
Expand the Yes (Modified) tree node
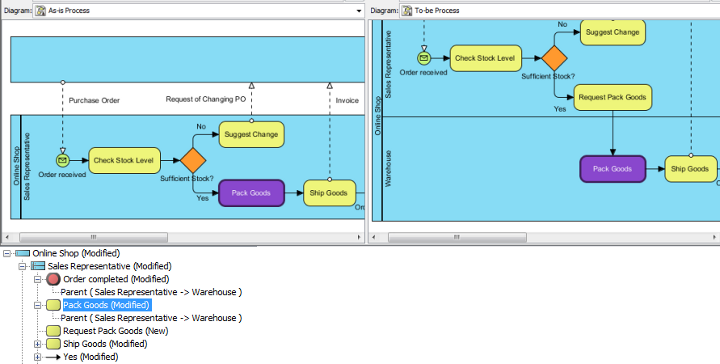click(38, 357)
